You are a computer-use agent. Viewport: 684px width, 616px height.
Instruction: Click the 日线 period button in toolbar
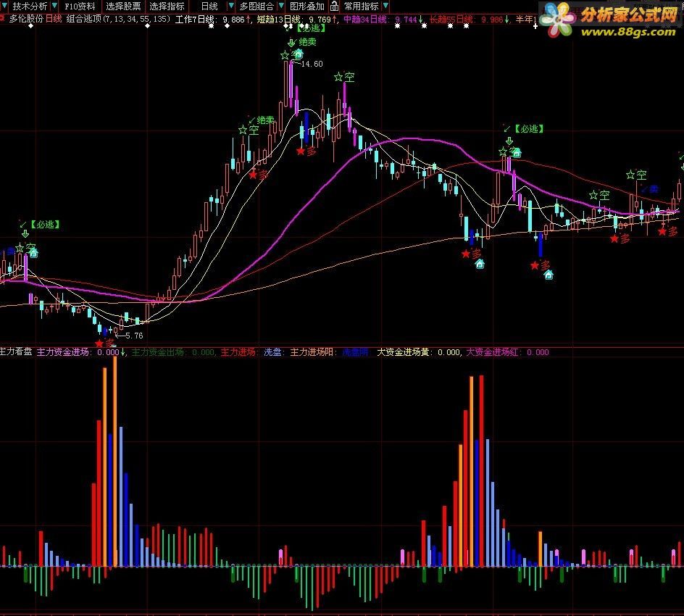(209, 6)
